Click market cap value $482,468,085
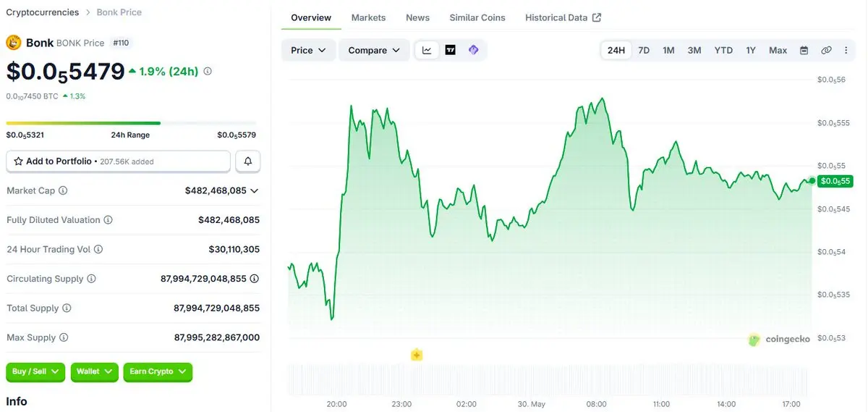 point(216,191)
